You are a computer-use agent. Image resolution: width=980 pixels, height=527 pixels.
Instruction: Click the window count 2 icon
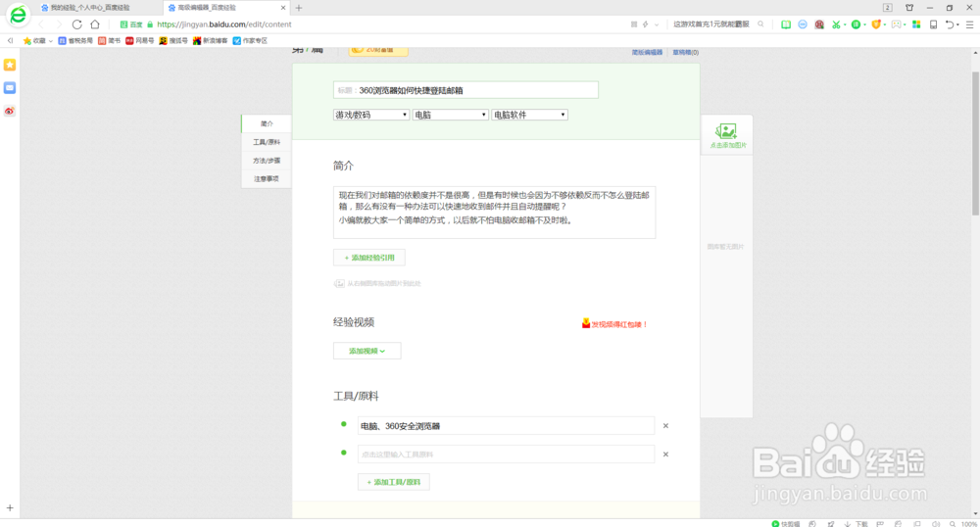click(x=888, y=8)
